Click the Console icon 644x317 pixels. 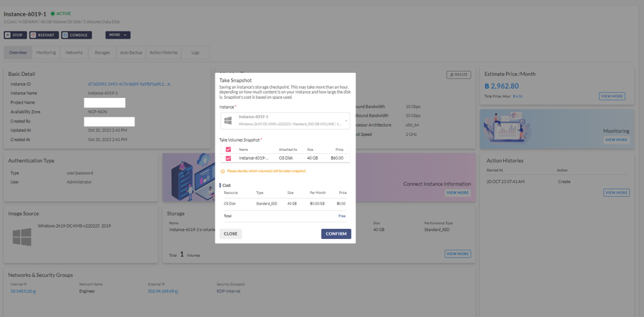pos(65,35)
